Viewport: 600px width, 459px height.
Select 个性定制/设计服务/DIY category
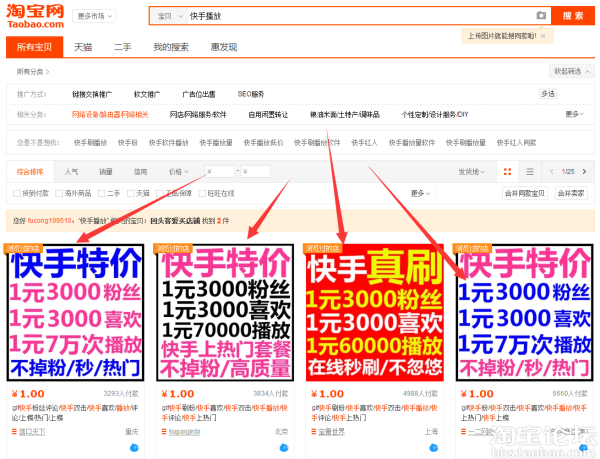(x=435, y=114)
